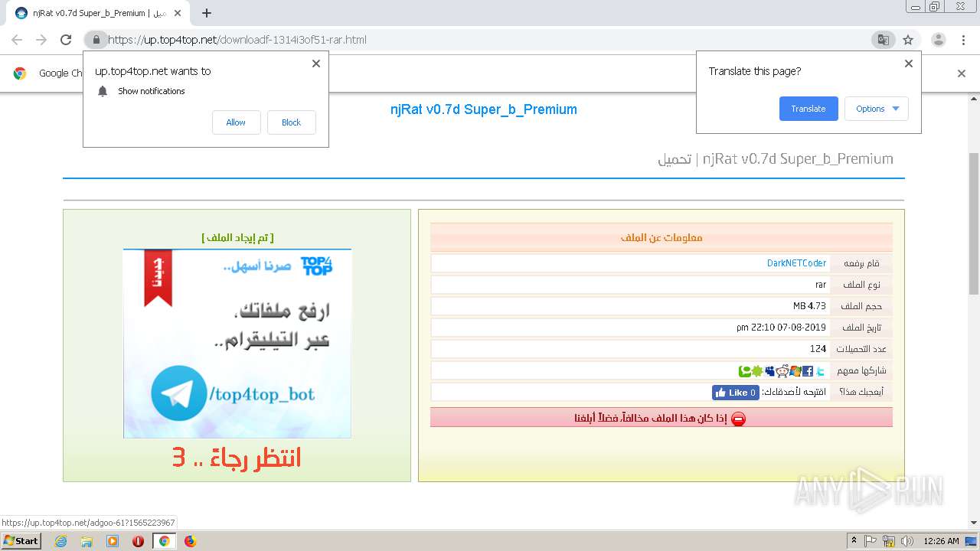This screenshot has height=551, width=980.
Task: Open a new tab with the plus button
Action: point(206,13)
